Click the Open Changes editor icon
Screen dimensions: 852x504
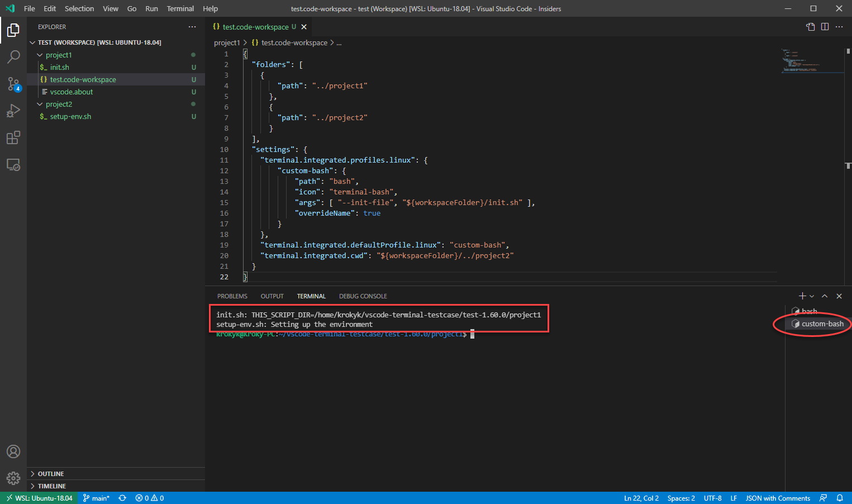811,27
